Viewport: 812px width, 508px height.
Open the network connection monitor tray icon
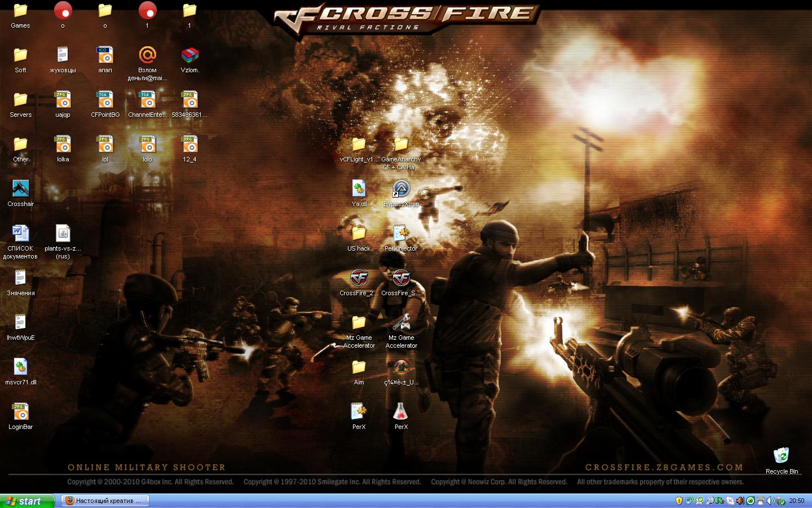[x=689, y=501]
